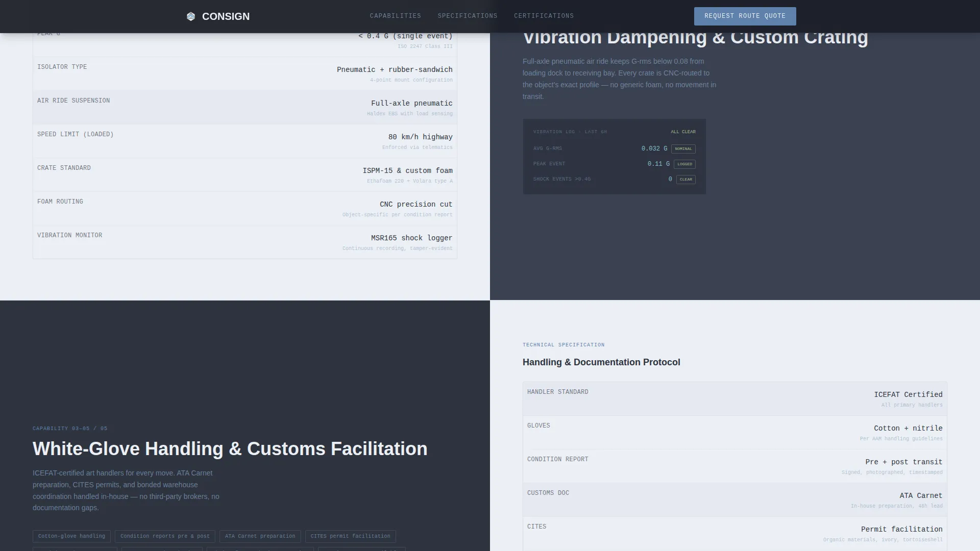
Task: Click the LOGGED badge beside 0.11 G
Action: (x=684, y=164)
